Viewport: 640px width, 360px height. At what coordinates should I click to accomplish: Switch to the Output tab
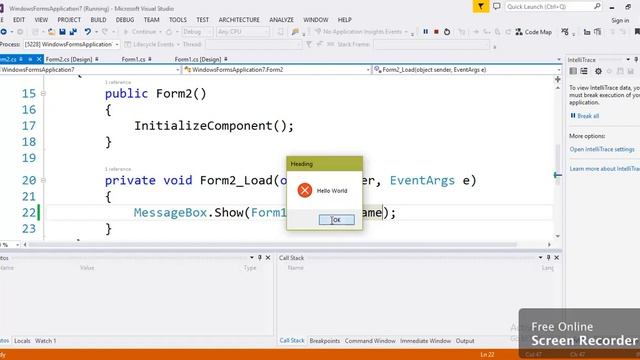[x=465, y=340]
